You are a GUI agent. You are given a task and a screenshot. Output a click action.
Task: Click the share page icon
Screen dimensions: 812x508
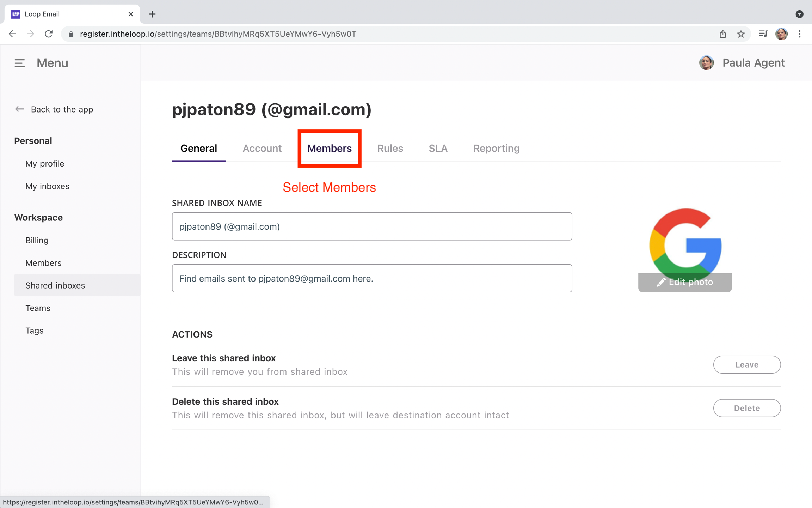[723, 34]
